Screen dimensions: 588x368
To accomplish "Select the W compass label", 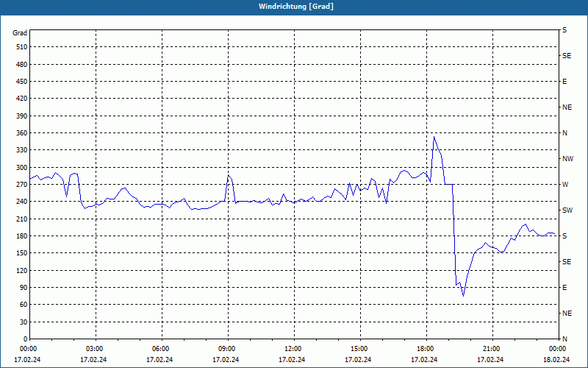I will point(565,185).
